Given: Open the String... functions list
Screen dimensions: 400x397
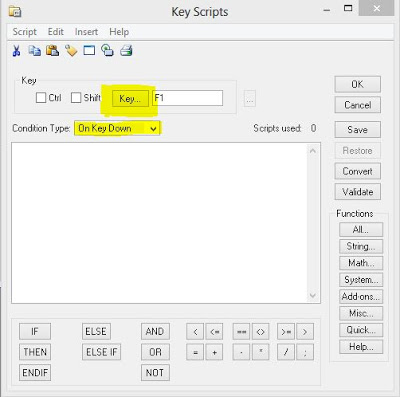Looking at the screenshot, I should coord(361,246).
